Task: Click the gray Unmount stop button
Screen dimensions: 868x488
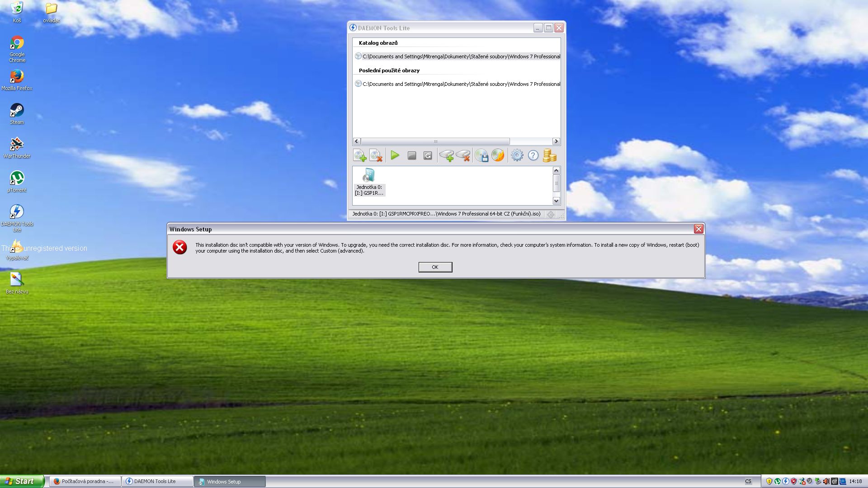Action: pyautogui.click(x=411, y=156)
